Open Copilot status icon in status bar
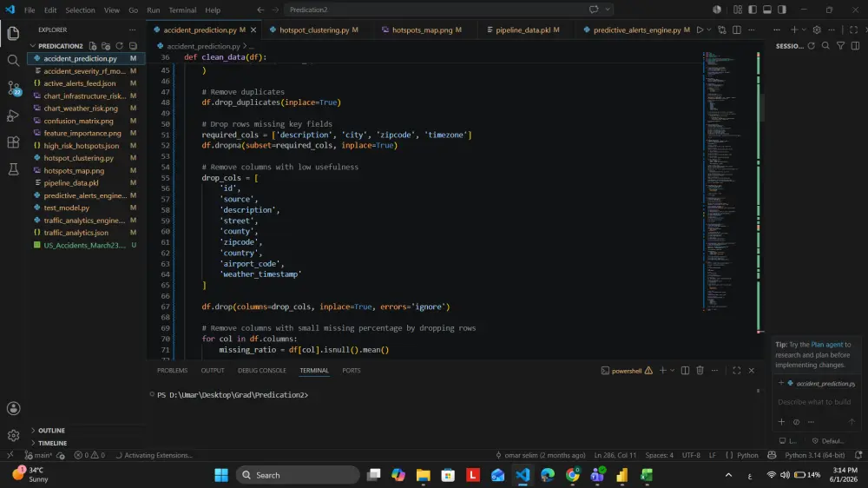This screenshot has width=868, height=488. point(772,455)
